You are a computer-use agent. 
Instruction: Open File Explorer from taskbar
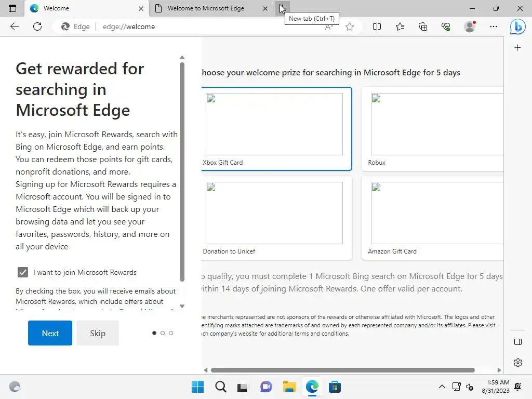(289, 387)
